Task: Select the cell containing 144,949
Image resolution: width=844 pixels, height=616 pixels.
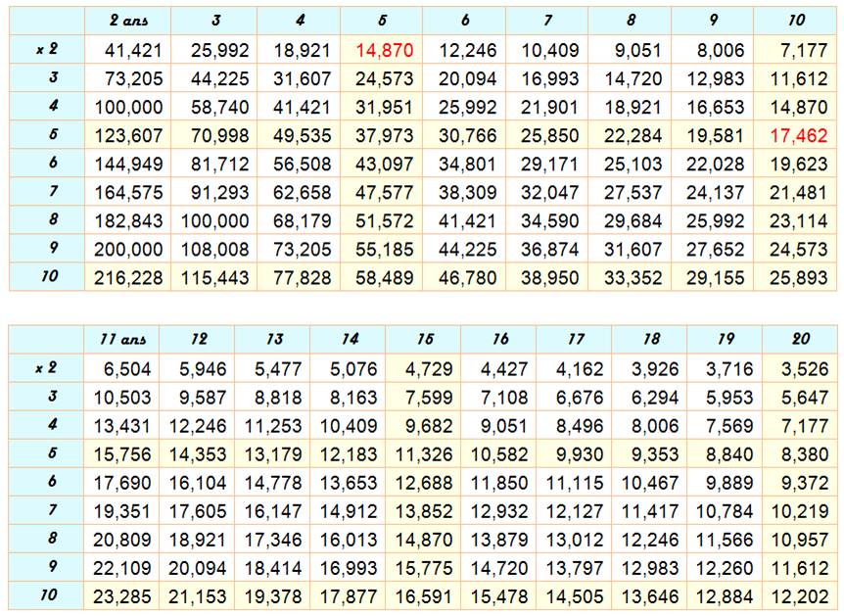Action: point(128,164)
